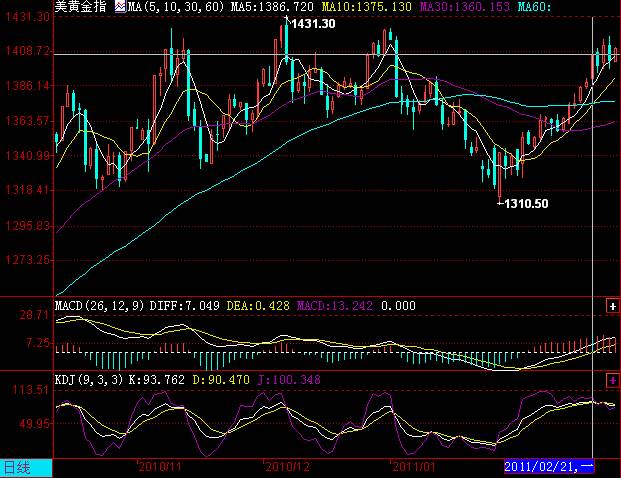The width and height of the screenshot is (621, 478).
Task: Click the 美黄金指 instrument title
Action: click(80, 6)
